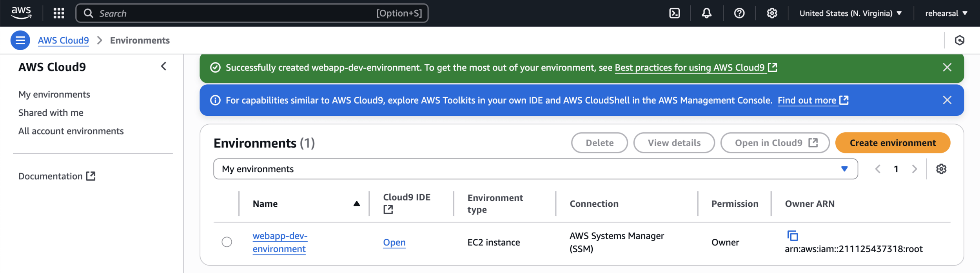Click the Create environment button
The width and height of the screenshot is (980, 273).
click(x=892, y=143)
